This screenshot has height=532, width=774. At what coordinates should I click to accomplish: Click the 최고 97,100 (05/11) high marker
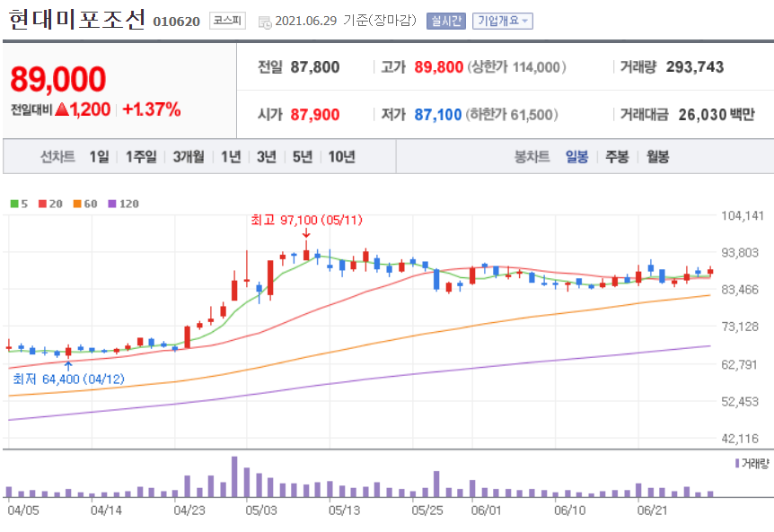tap(306, 220)
